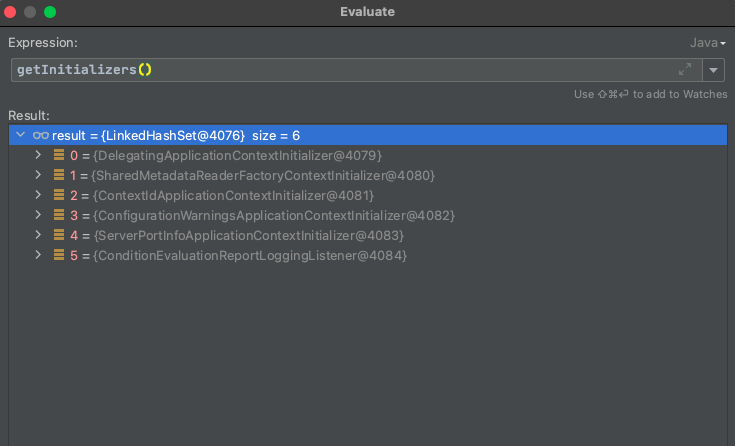Select the ConfigurationWarningsApplicationContextInitializer@4082 row

270,215
